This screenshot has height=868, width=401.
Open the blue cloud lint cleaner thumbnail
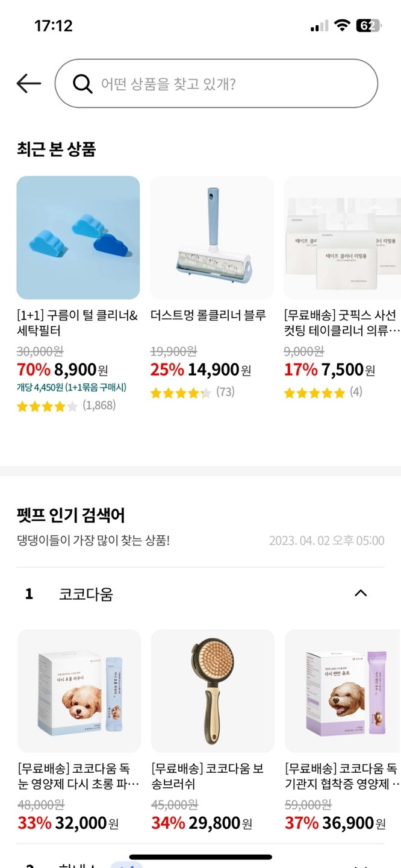[x=78, y=237]
